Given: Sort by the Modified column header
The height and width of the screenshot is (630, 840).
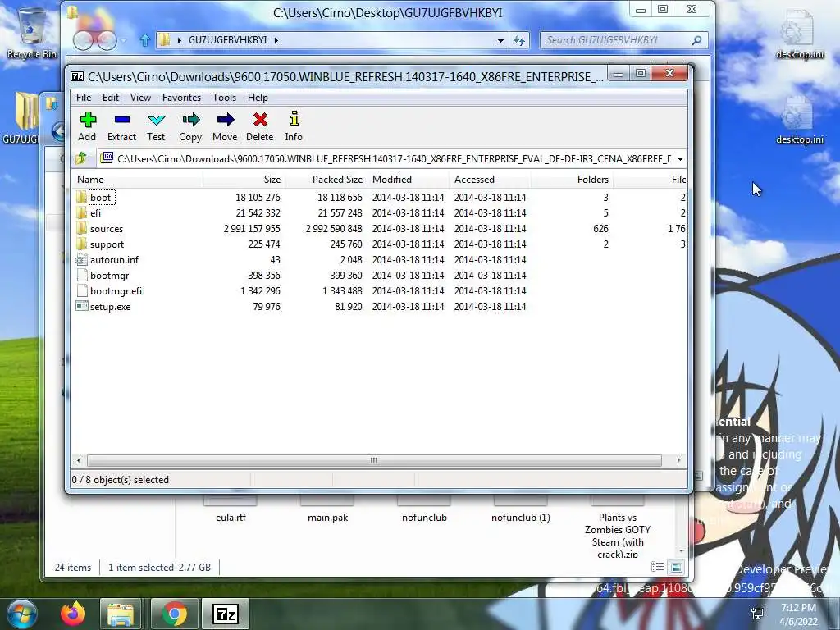Looking at the screenshot, I should pyautogui.click(x=408, y=180).
